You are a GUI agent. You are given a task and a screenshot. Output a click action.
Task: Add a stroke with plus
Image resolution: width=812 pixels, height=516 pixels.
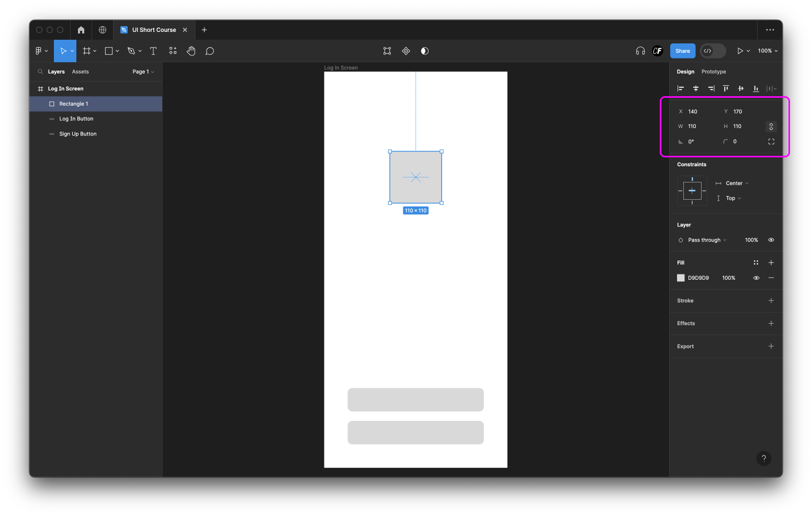click(771, 301)
